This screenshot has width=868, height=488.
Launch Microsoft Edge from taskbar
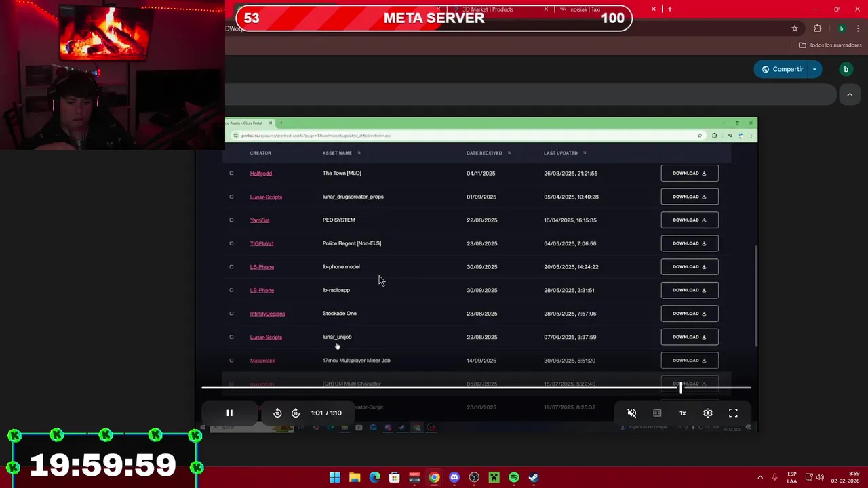pos(374,477)
